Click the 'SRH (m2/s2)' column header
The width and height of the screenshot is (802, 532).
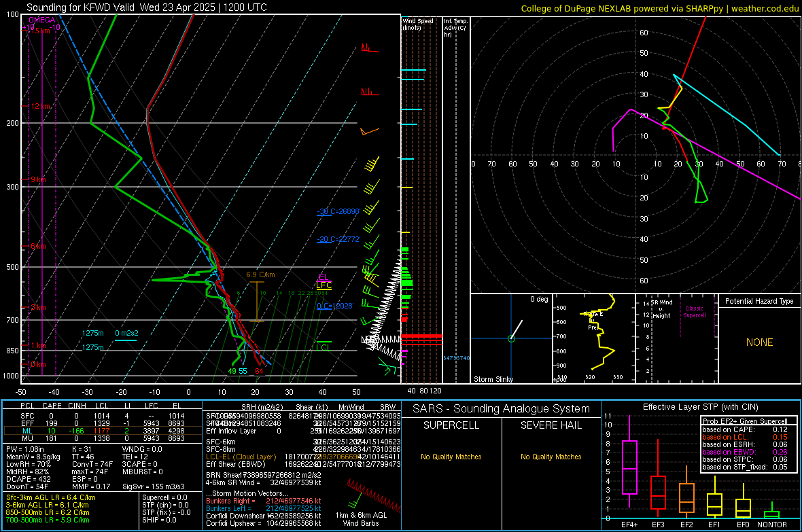point(262,407)
